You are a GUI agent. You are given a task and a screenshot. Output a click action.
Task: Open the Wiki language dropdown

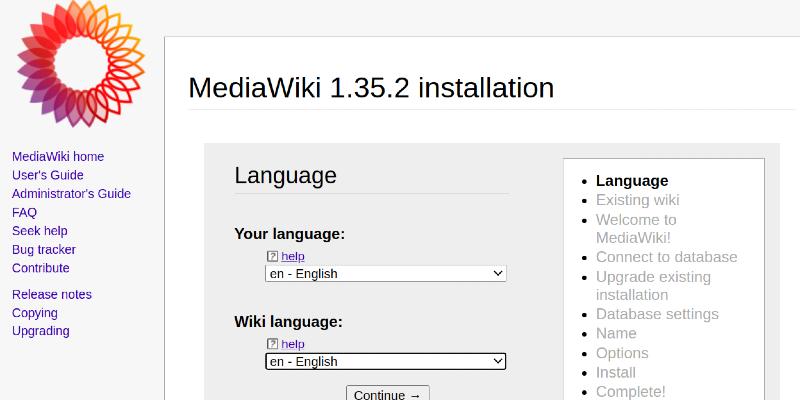pyautogui.click(x=386, y=361)
